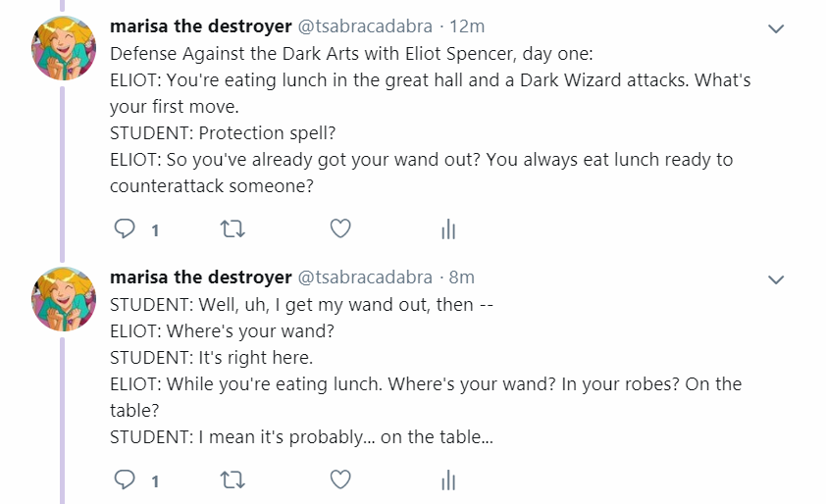View analytics of the second tweet
Viewport: 826px width, 504px height.
tap(448, 480)
